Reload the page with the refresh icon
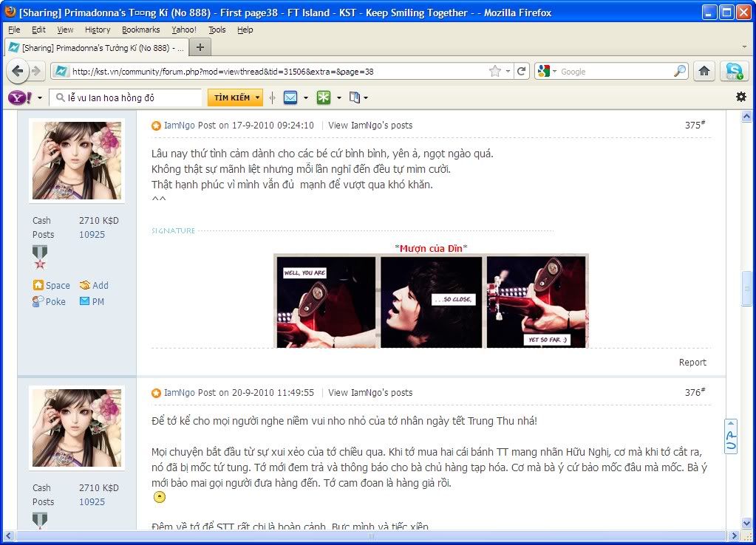Image resolution: width=756 pixels, height=545 pixels. point(521,72)
